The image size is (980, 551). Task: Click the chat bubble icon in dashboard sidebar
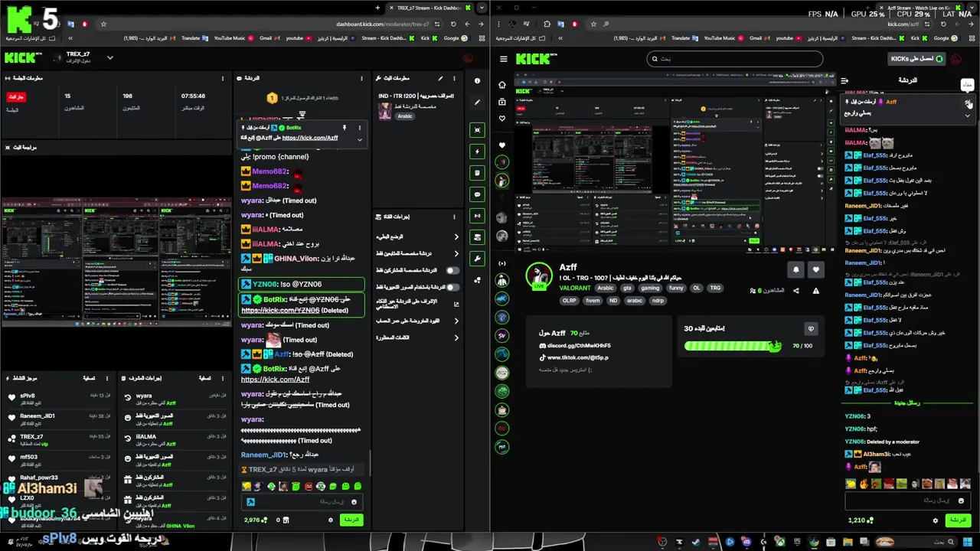[478, 194]
